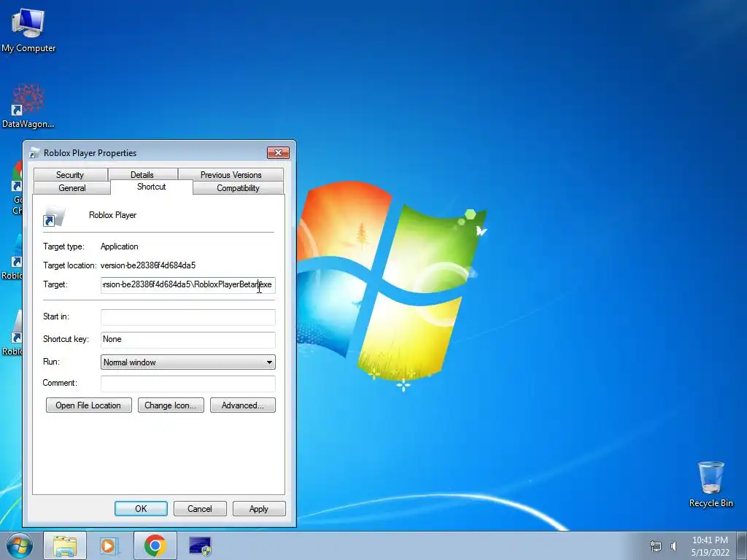The width and height of the screenshot is (747, 560).
Task: Click the Application target type value
Action: tap(119, 246)
